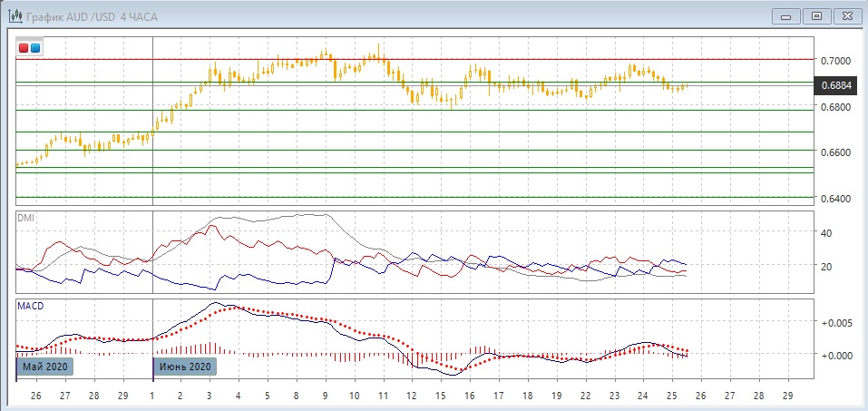Minimize the AUD/USD chart window
Image resolution: width=868 pixels, height=411 pixels.
click(786, 16)
